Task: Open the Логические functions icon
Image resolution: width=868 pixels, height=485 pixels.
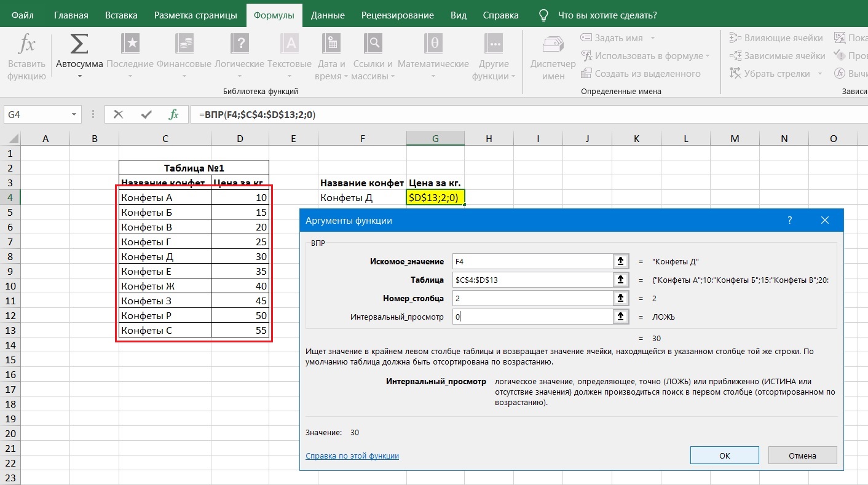Action: pyautogui.click(x=239, y=44)
